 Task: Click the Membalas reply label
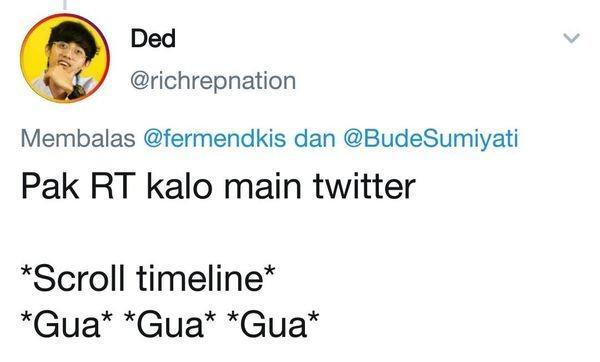tap(78, 139)
